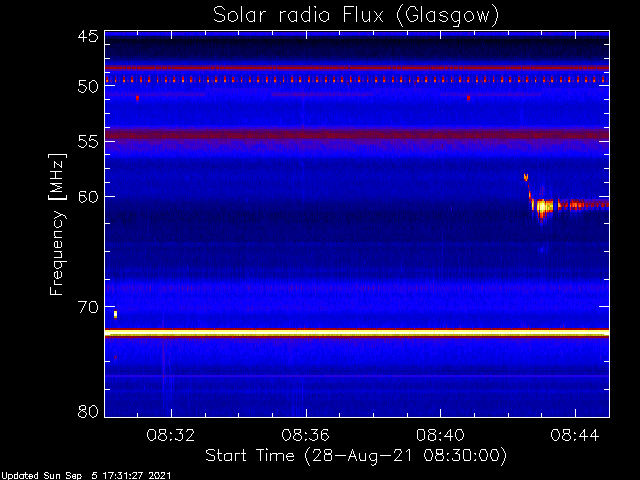Click the 55 frequency axis label
Viewport: 640px width, 480px height.
pyautogui.click(x=88, y=141)
